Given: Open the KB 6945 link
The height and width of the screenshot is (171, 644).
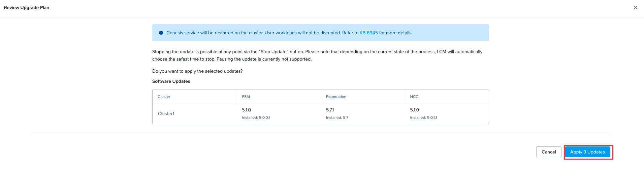Looking at the screenshot, I should 368,33.
